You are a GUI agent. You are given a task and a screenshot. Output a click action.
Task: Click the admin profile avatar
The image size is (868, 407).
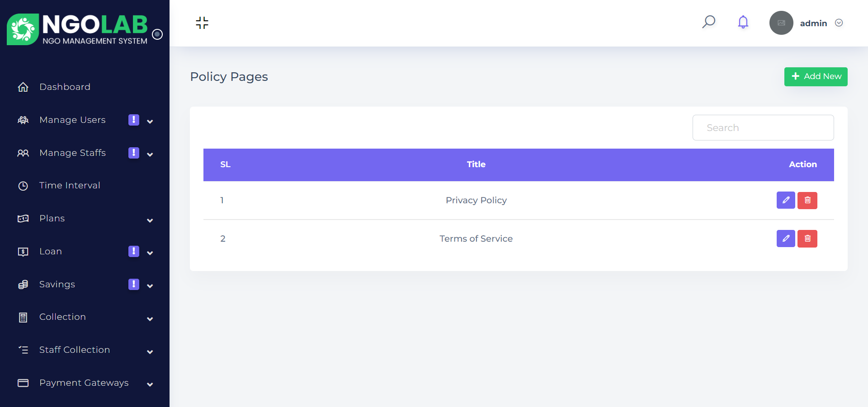pos(781,23)
